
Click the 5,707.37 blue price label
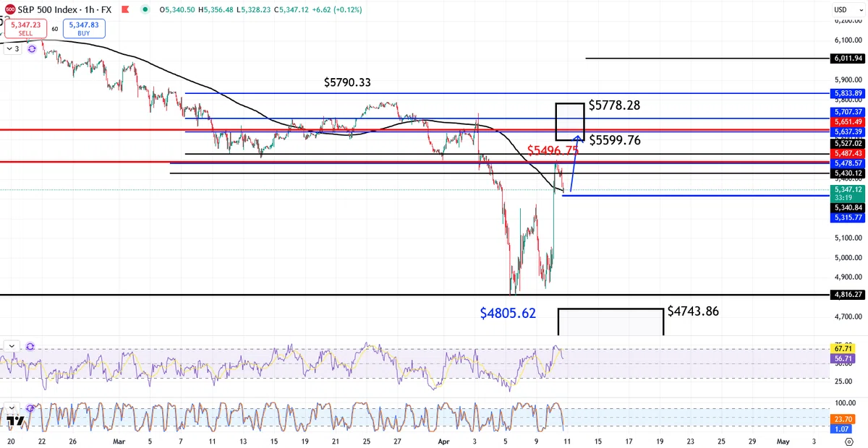(848, 112)
